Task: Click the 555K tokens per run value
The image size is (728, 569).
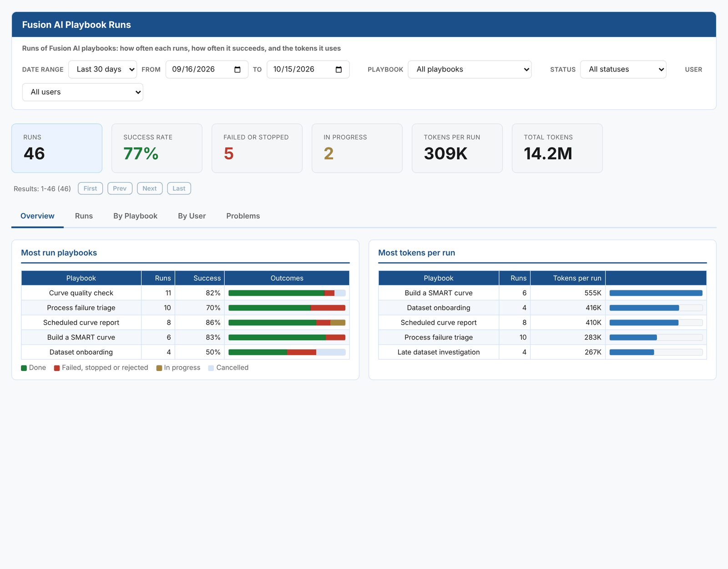Action: (x=593, y=293)
